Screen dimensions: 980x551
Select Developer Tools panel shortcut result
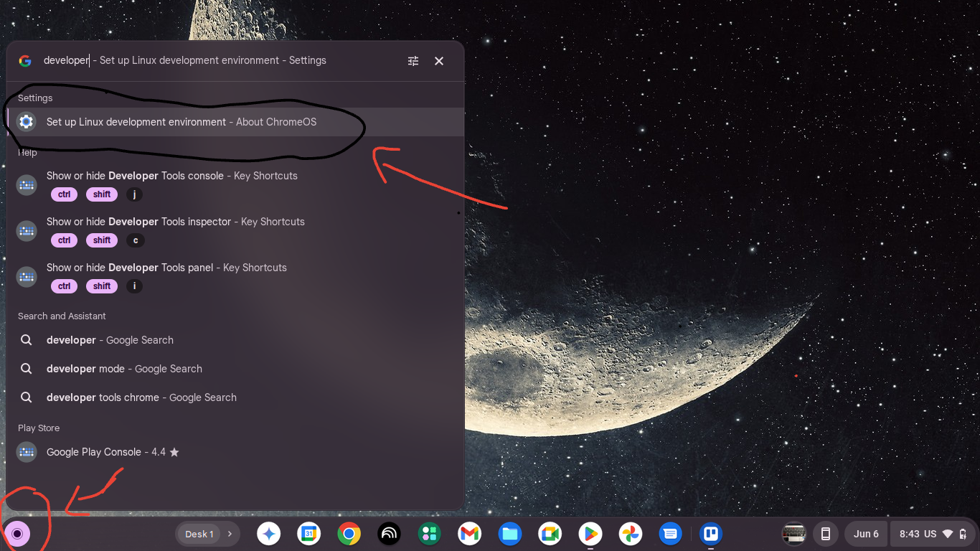click(235, 276)
